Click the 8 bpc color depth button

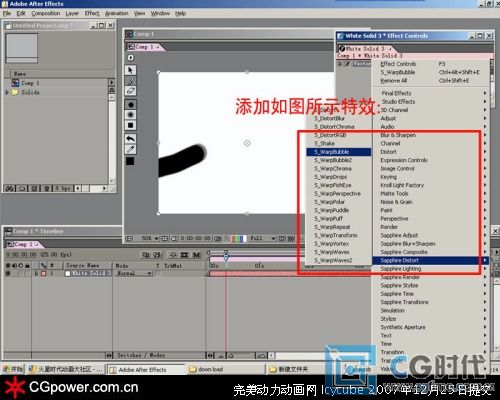(63, 189)
